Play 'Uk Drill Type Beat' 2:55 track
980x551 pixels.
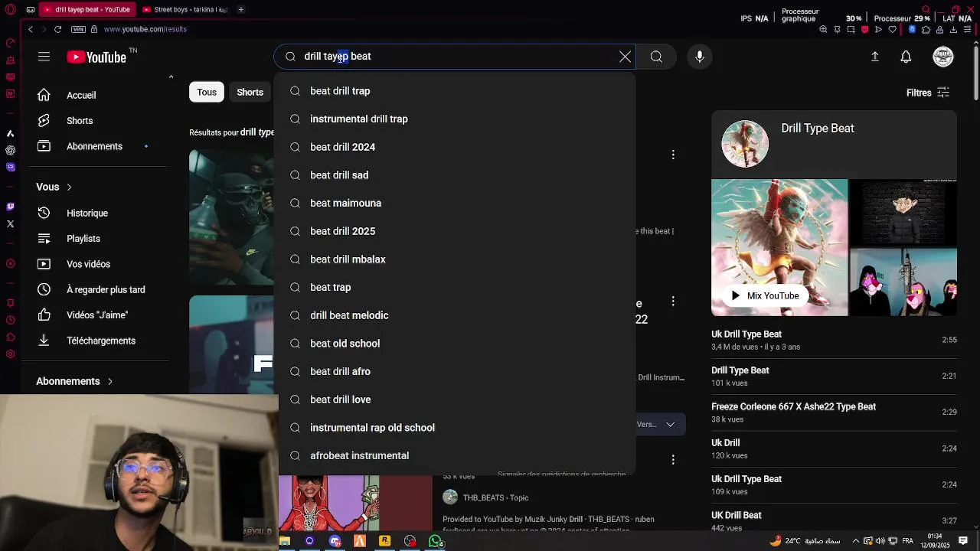834,340
